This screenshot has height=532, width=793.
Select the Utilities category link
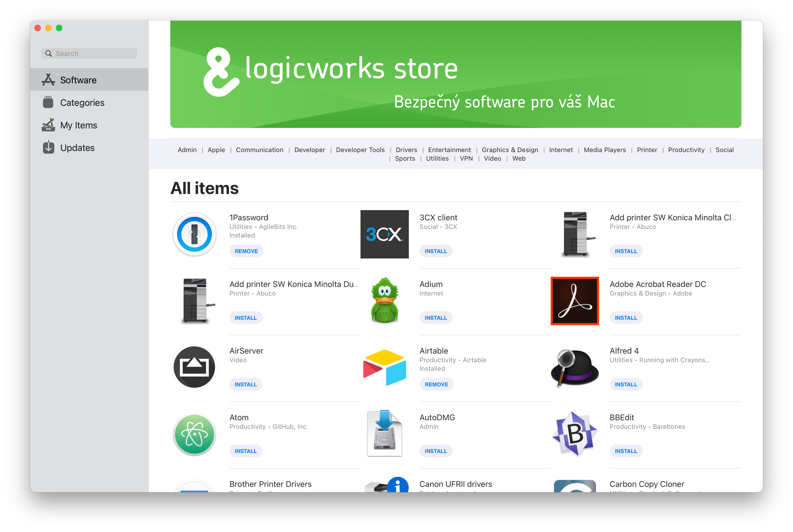click(x=437, y=159)
